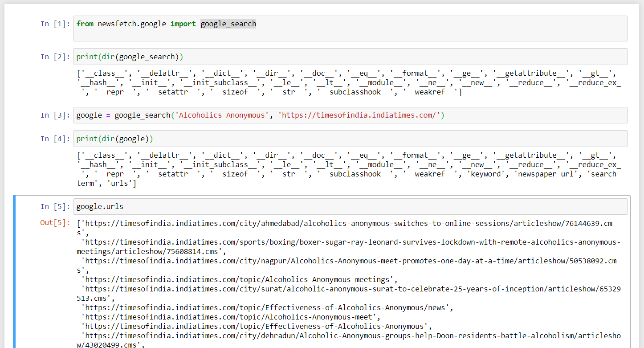Click 'newspaper_url' in the cell 4 output
The width and height of the screenshot is (644, 348).
(x=548, y=174)
